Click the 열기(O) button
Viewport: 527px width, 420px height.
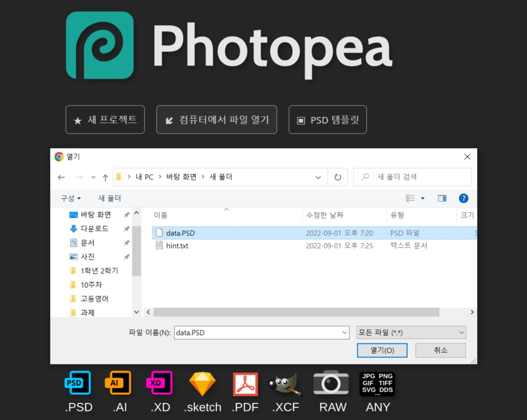[x=382, y=350]
